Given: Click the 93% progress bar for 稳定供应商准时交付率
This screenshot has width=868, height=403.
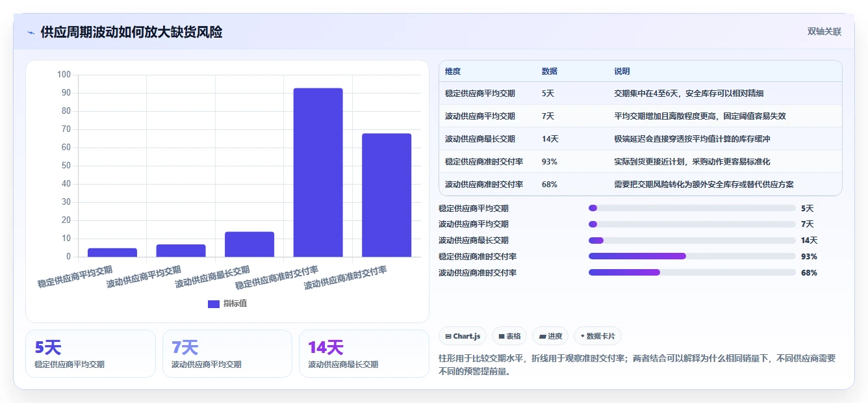Looking at the screenshot, I should (692, 256).
